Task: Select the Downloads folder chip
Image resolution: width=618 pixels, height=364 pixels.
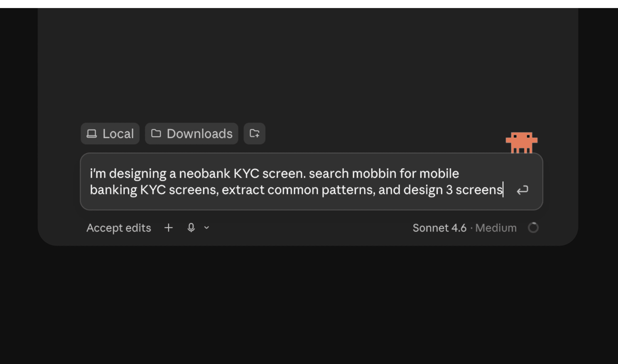Action: [192, 133]
